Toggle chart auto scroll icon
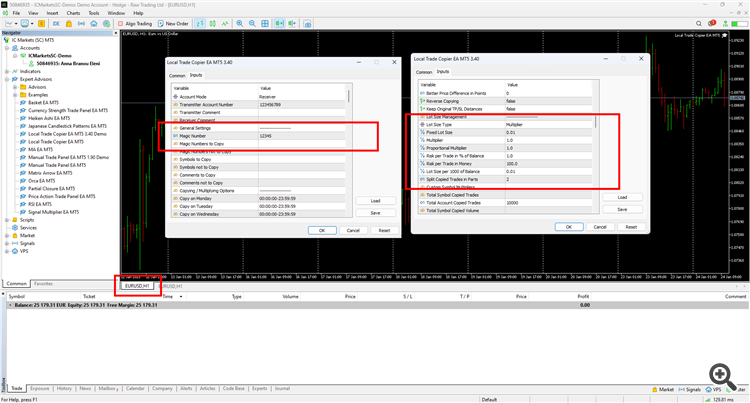Screen dimensions: 750x403 point(279,23)
